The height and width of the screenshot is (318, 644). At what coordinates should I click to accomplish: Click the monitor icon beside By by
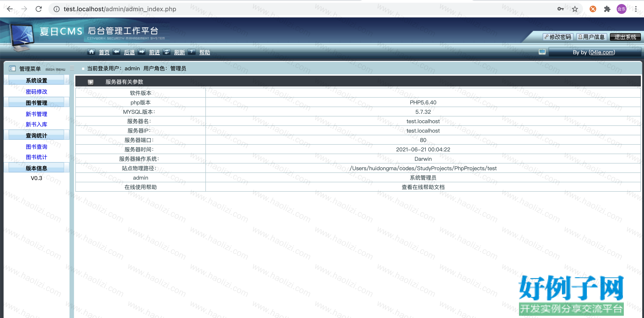[x=542, y=52]
